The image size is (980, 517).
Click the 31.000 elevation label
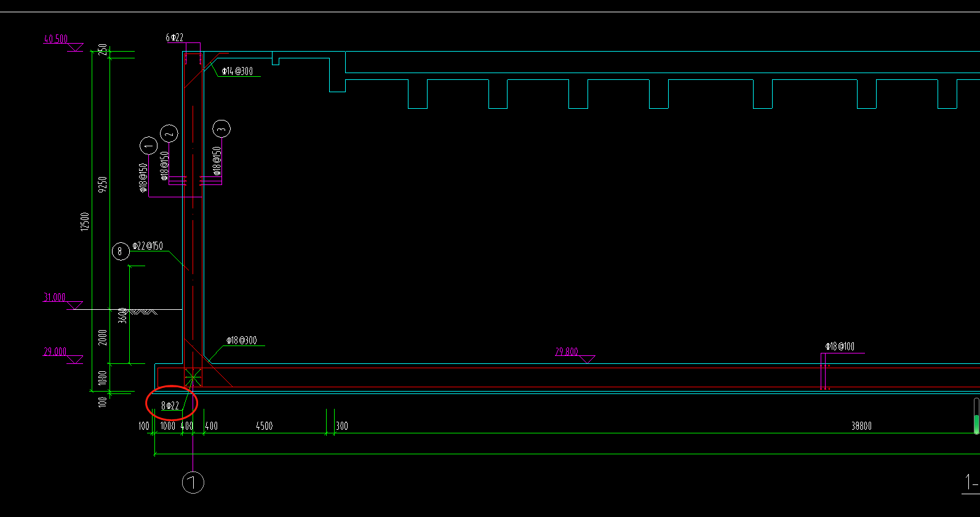click(x=54, y=298)
